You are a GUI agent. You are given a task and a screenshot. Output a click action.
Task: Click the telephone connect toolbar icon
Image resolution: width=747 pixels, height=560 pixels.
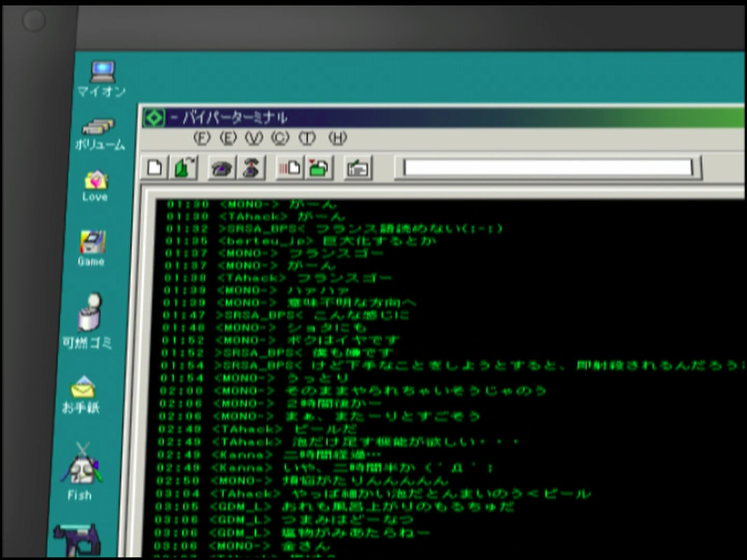pyautogui.click(x=222, y=169)
